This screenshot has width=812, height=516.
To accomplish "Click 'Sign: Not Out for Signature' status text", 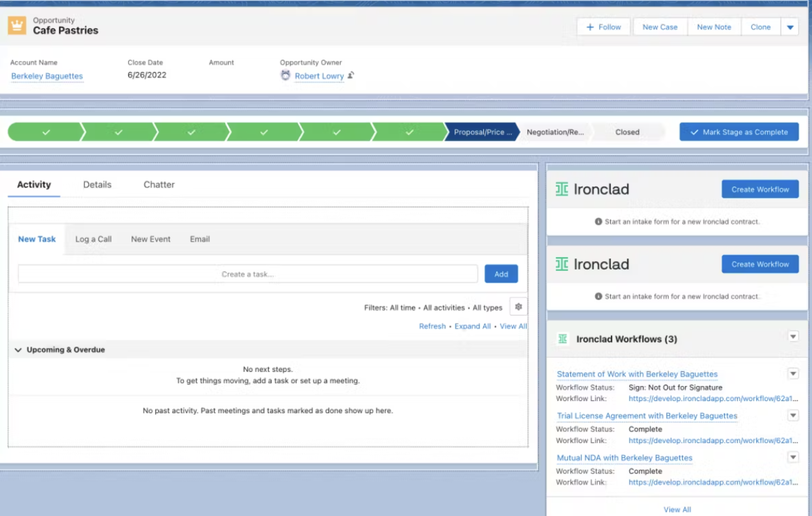I will pyautogui.click(x=675, y=387).
